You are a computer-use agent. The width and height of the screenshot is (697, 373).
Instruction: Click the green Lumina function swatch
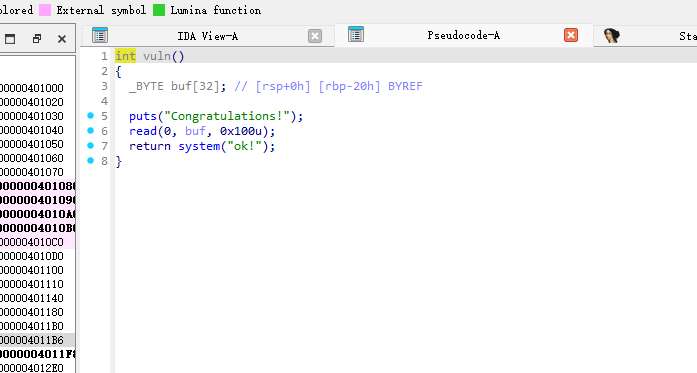pyautogui.click(x=159, y=10)
